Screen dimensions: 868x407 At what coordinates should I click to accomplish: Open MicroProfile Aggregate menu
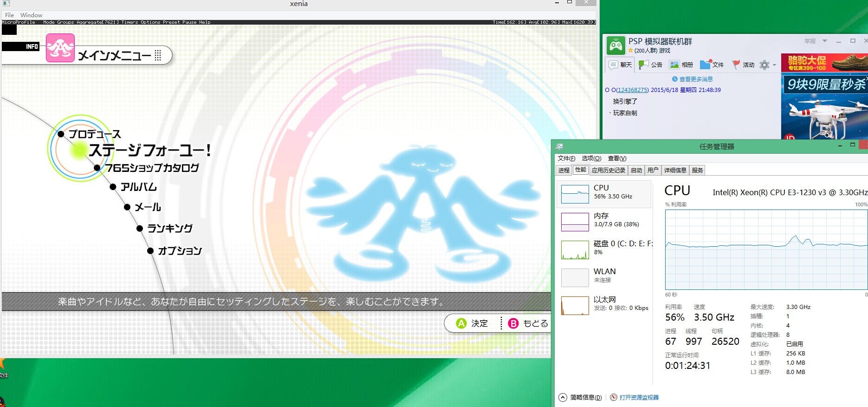97,22
